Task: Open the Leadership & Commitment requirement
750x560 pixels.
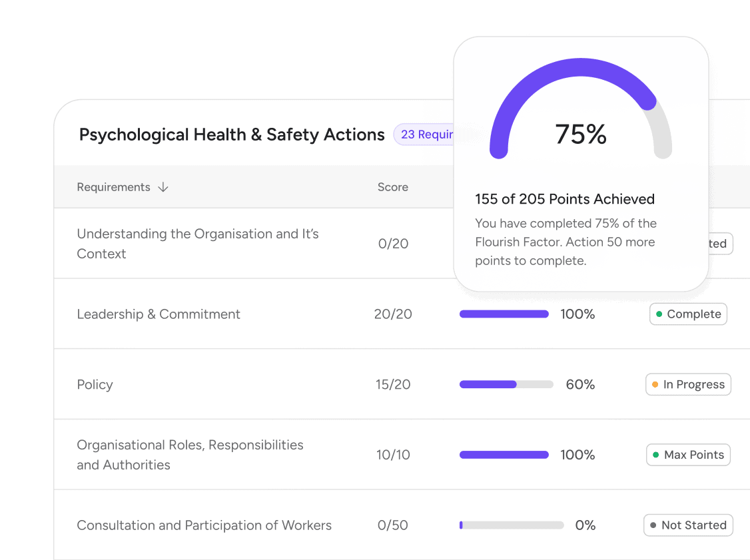Action: 159,314
